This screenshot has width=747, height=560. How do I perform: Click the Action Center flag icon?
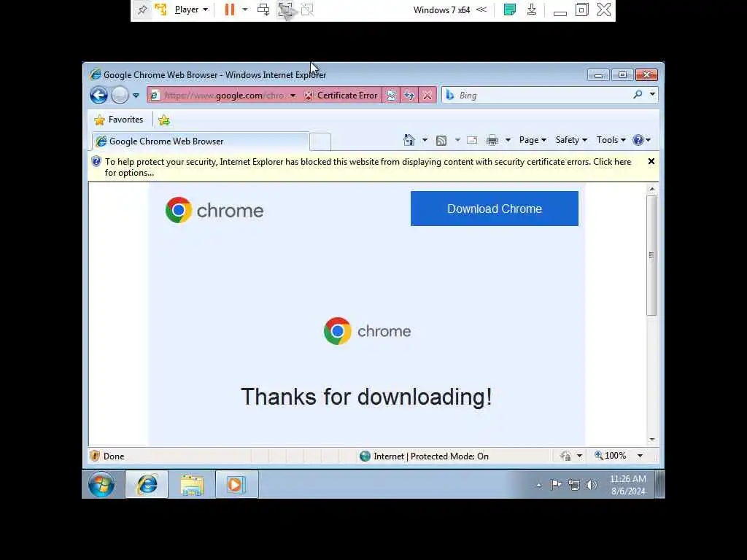point(555,485)
